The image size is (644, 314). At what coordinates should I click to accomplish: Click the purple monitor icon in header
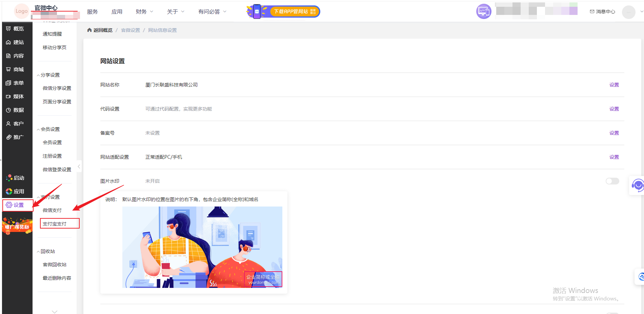484,12
